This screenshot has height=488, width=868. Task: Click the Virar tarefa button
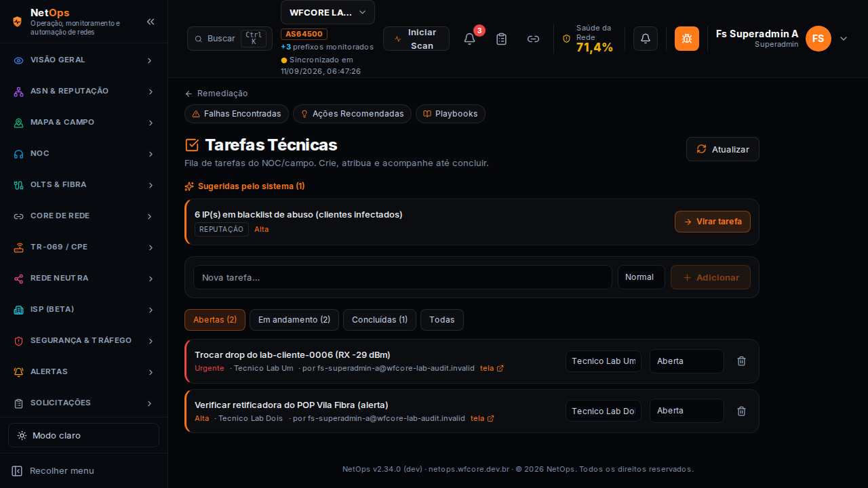pyautogui.click(x=713, y=222)
